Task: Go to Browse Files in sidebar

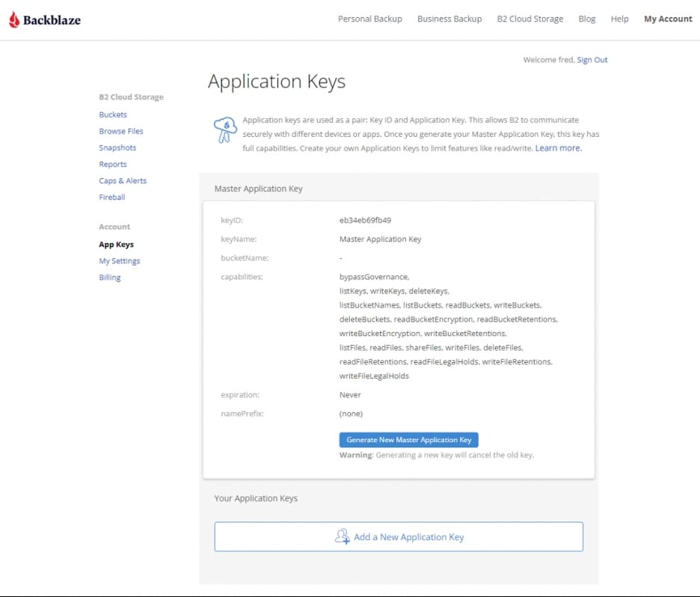Action: pos(121,131)
